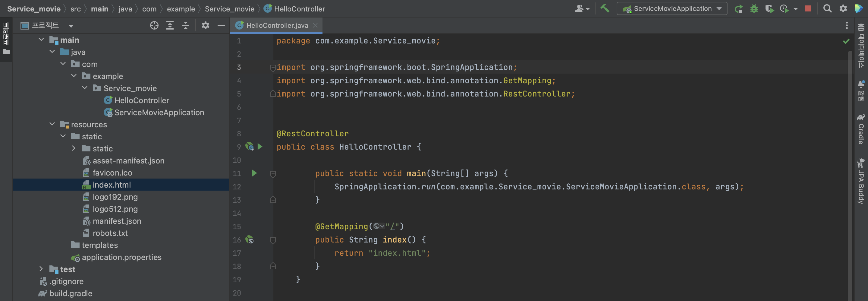Click the src breadcrumb

tap(75, 9)
